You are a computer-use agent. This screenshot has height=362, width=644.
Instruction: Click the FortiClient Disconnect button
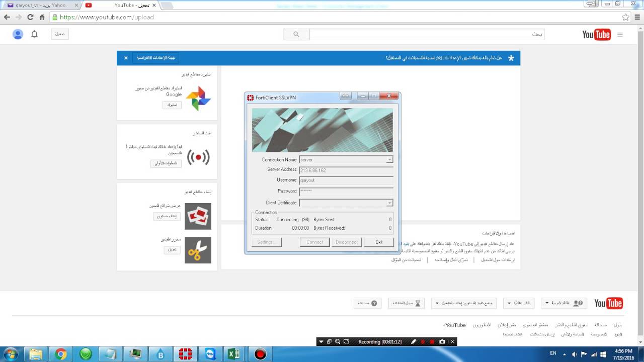[x=347, y=242]
